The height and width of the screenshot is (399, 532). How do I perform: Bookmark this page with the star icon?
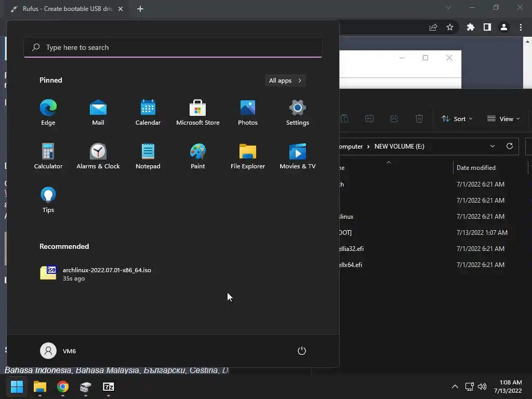449,27
